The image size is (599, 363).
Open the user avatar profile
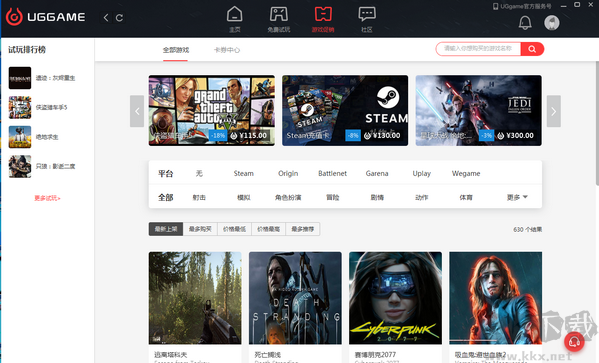tap(552, 23)
